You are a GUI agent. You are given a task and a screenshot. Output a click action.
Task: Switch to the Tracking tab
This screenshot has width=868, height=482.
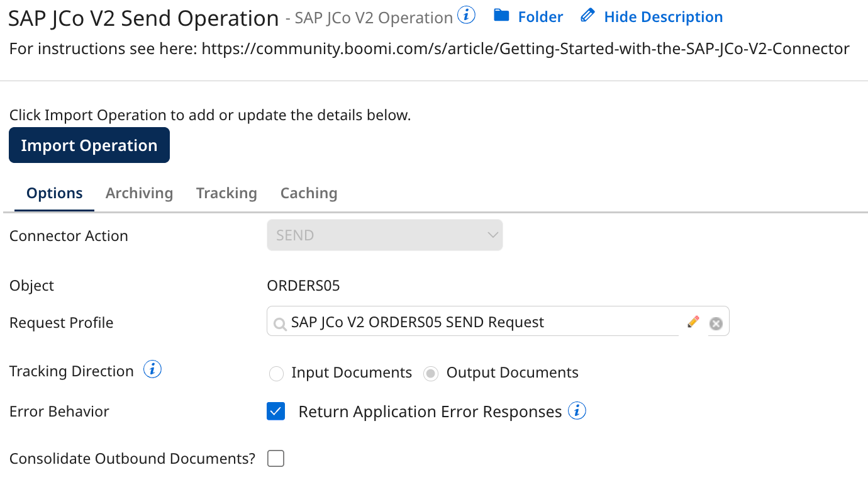click(x=226, y=193)
